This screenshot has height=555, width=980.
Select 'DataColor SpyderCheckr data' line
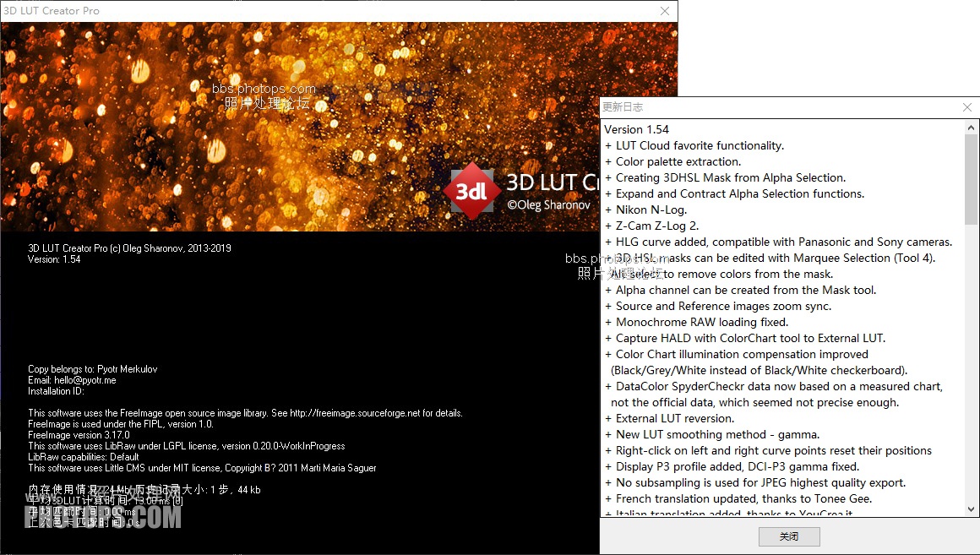coord(773,386)
